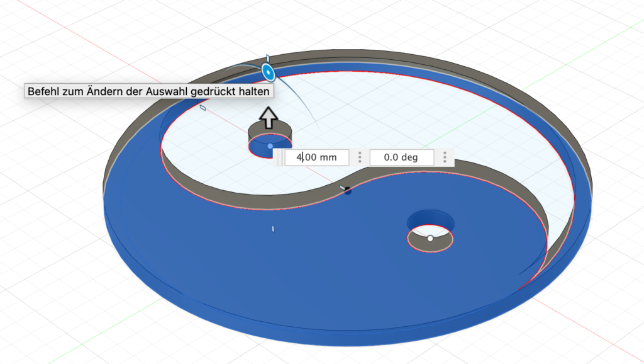644x364 pixels.
Task: Open the three-dot menu beside the deg field
Action: click(445, 157)
